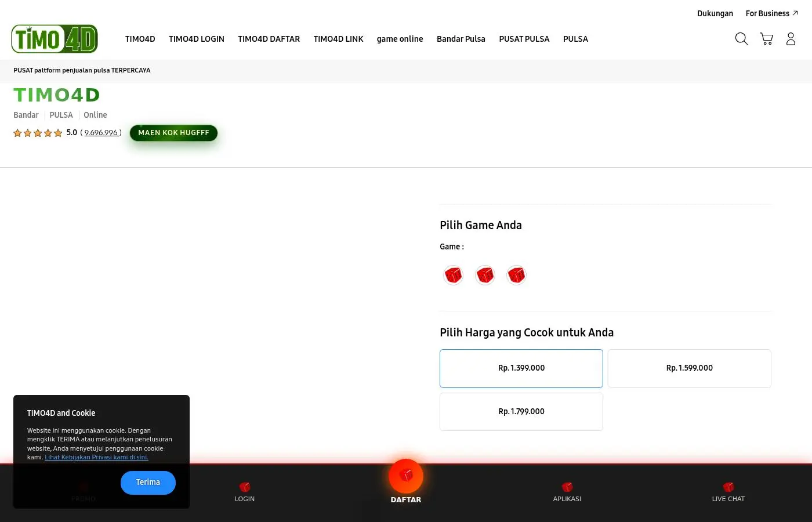Click the MAEN KOK HUGFFF button

[x=173, y=133]
